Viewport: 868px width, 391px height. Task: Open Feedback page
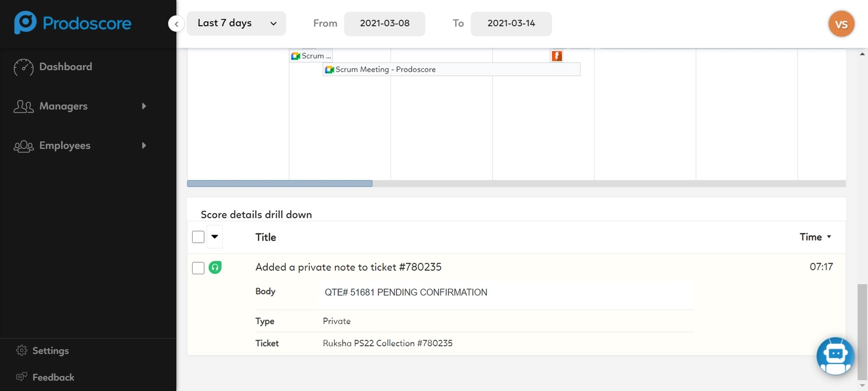(x=53, y=377)
